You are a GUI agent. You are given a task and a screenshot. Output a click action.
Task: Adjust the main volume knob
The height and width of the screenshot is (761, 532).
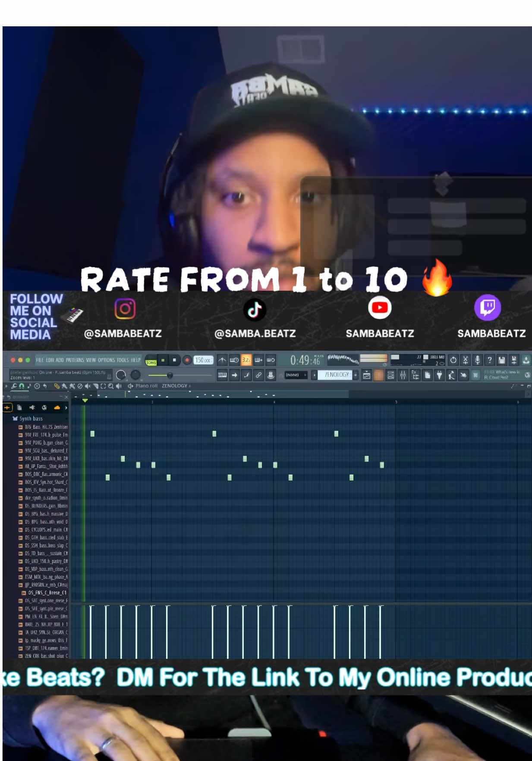pos(121,374)
